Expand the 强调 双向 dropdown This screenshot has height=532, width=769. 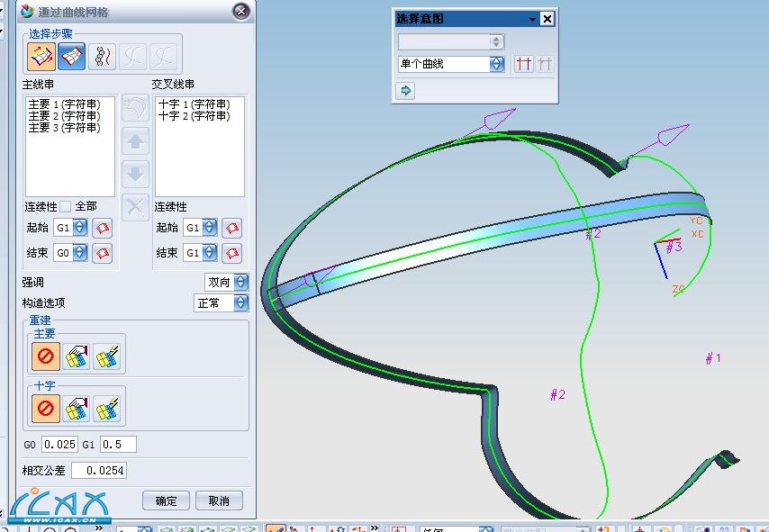(240, 283)
